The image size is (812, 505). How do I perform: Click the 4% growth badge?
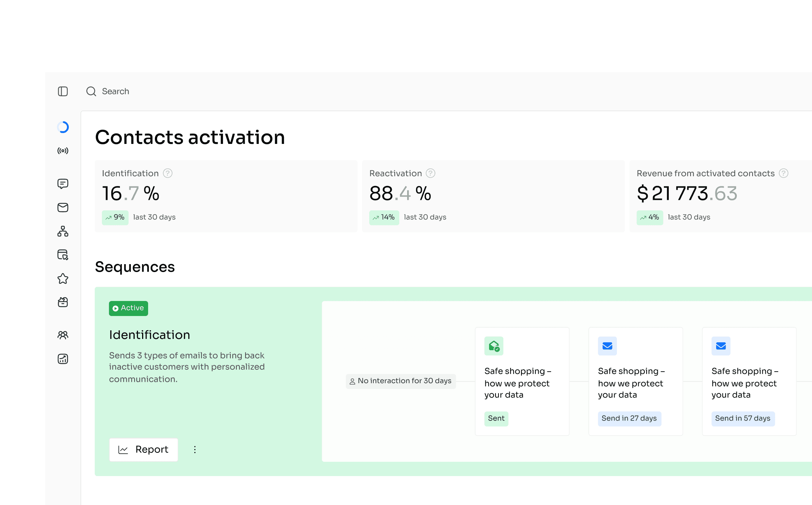click(x=650, y=218)
